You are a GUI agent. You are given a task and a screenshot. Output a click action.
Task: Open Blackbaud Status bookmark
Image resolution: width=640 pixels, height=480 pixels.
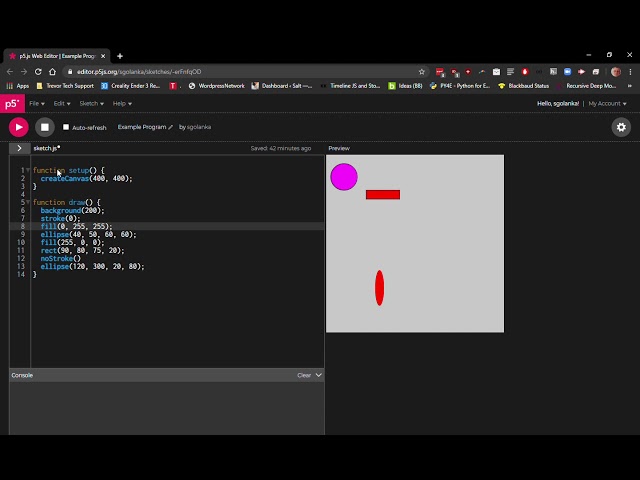point(524,86)
